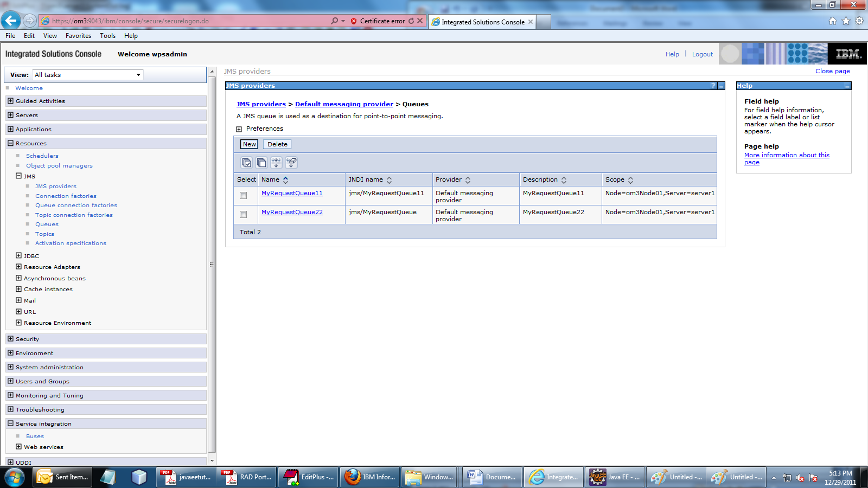Check the MyRequestQueue22 row checkbox
Viewport: 868px width, 488px height.
pyautogui.click(x=243, y=214)
